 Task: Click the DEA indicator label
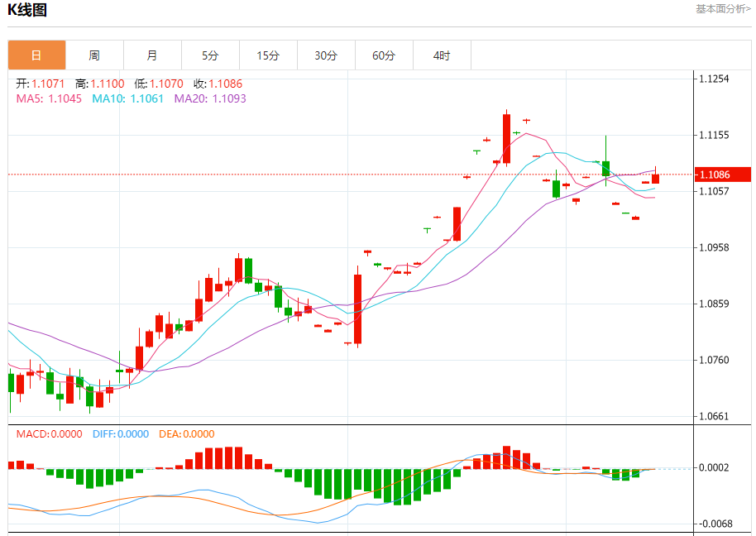(187, 433)
